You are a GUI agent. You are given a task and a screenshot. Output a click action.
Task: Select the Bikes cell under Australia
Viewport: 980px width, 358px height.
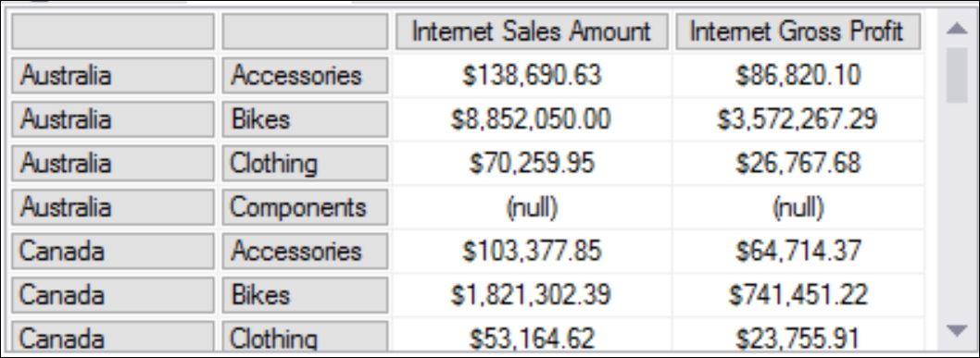(x=305, y=119)
